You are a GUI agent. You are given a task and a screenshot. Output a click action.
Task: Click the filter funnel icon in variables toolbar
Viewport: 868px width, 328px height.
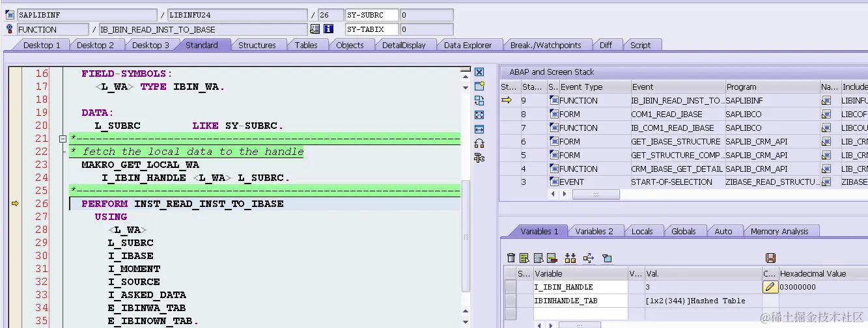607,258
